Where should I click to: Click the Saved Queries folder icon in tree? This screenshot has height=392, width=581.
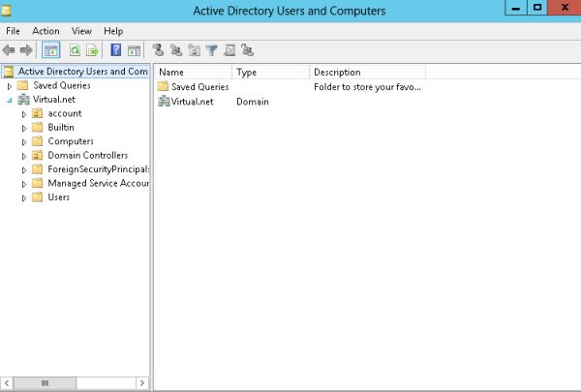(x=22, y=85)
